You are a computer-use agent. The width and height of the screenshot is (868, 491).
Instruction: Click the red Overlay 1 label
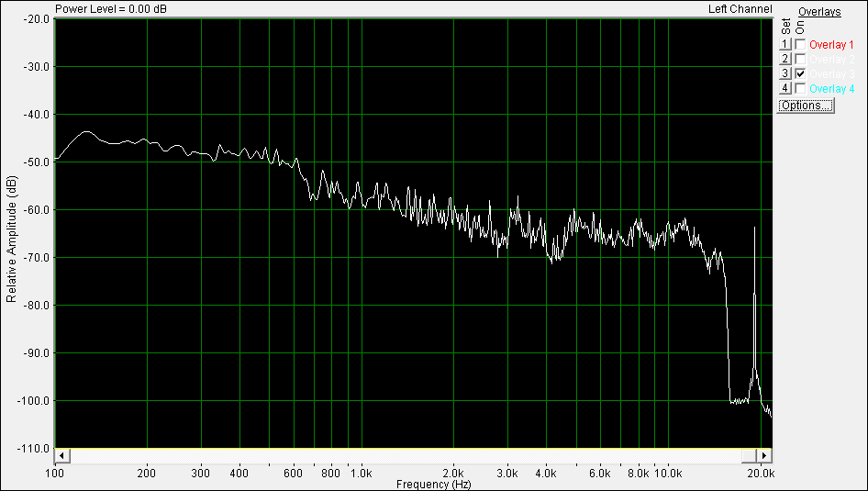click(831, 45)
